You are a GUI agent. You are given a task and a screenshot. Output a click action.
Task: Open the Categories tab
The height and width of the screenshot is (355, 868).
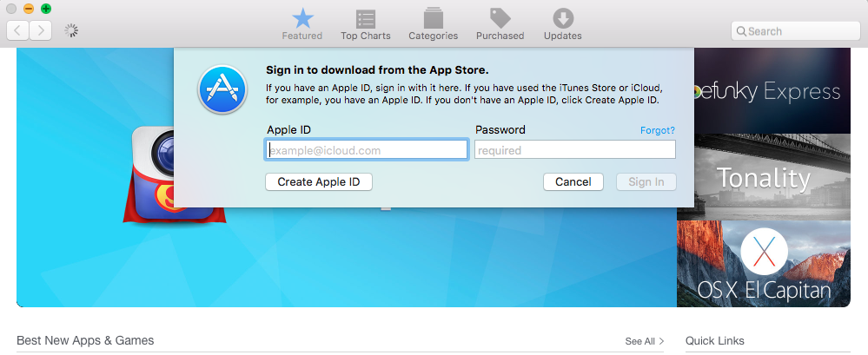[x=433, y=25]
